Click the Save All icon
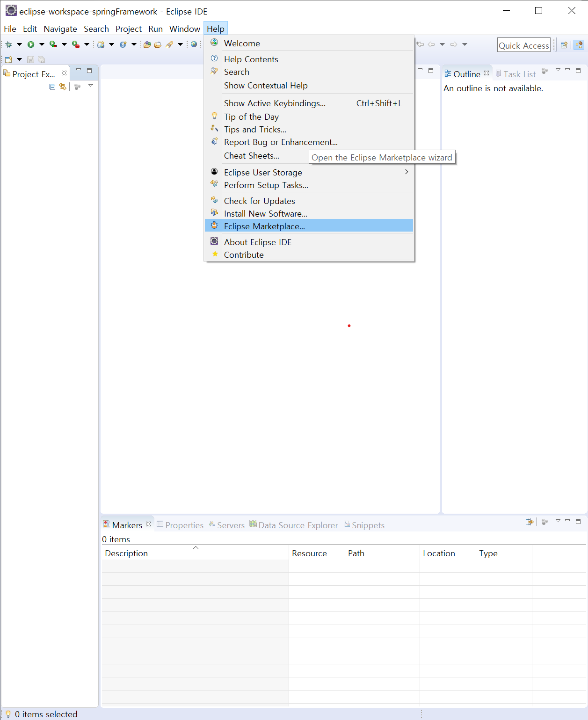588x720 pixels. pyautogui.click(x=41, y=59)
